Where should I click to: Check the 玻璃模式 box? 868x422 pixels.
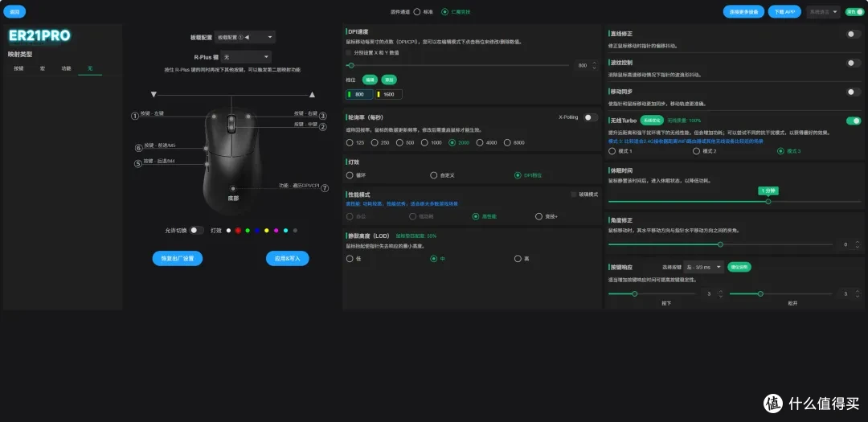(574, 195)
